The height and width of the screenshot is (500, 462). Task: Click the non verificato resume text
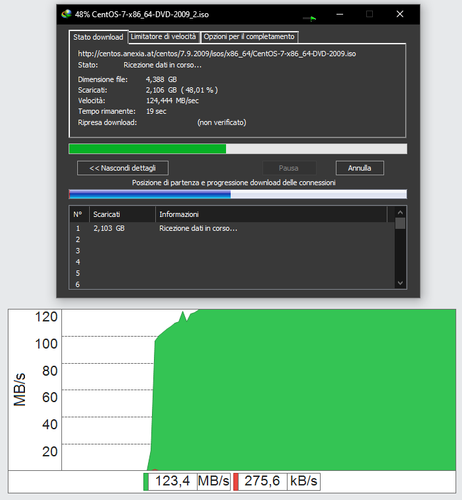[222, 122]
